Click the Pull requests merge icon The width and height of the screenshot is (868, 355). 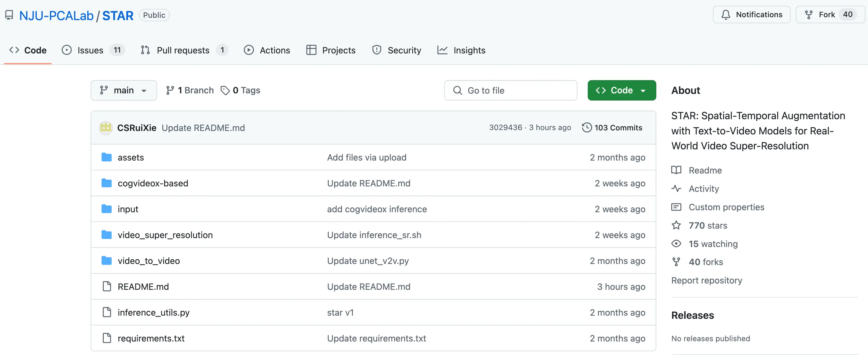[x=145, y=50]
